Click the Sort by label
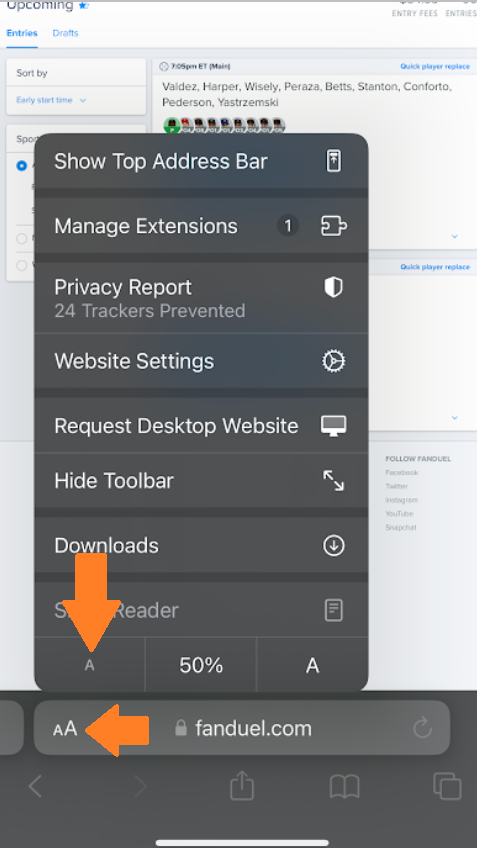Screen dimensions: 477x848 point(31,72)
